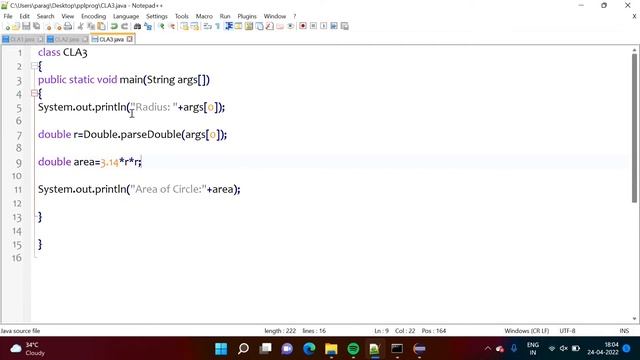This screenshot has height=360, width=640.
Task: Switch to the CLA1.java tab
Action: pyautogui.click(x=22, y=39)
